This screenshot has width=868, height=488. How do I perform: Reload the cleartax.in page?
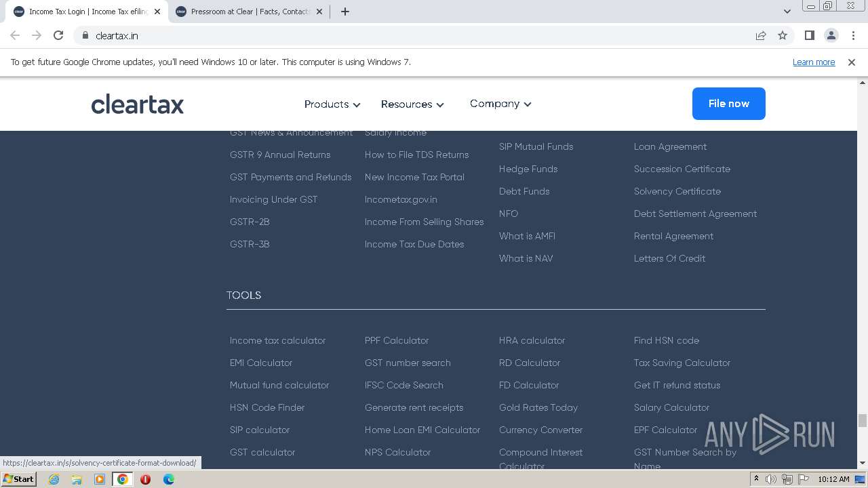58,35
